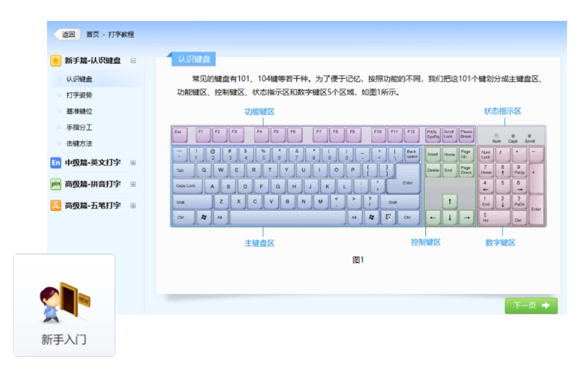Click the 首页 breadcrumb link

pos(93,35)
